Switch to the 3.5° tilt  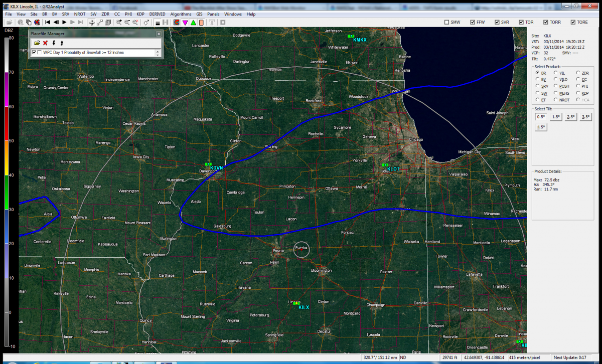(586, 117)
